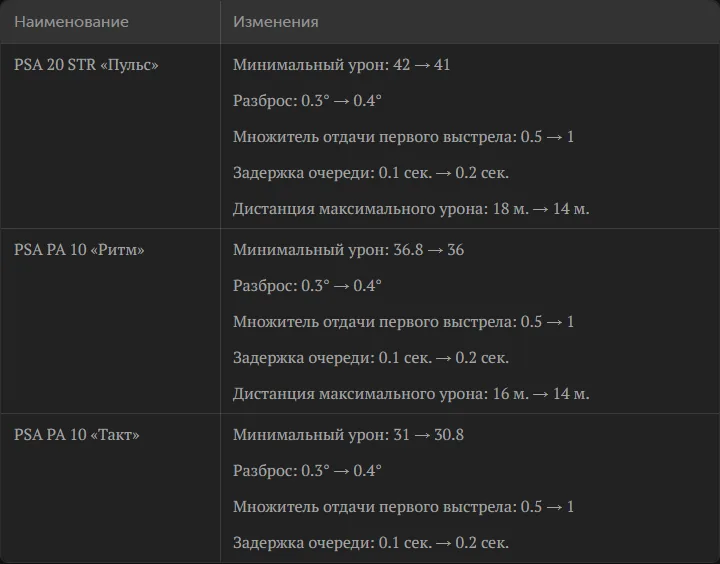This screenshot has height=564, width=720.
Task: Click Минимальный урон: 31 → 30.8 line
Action: pos(349,435)
